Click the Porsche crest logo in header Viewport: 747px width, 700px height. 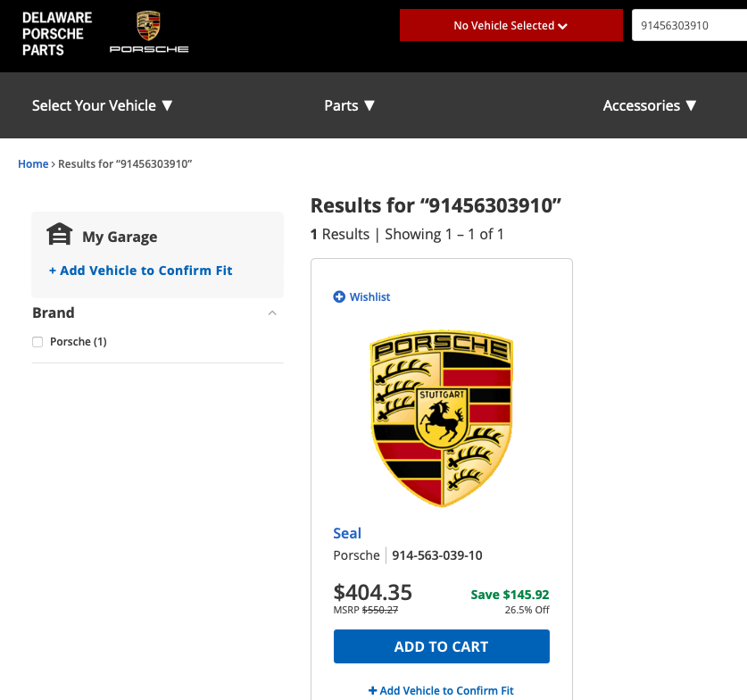[x=148, y=25]
